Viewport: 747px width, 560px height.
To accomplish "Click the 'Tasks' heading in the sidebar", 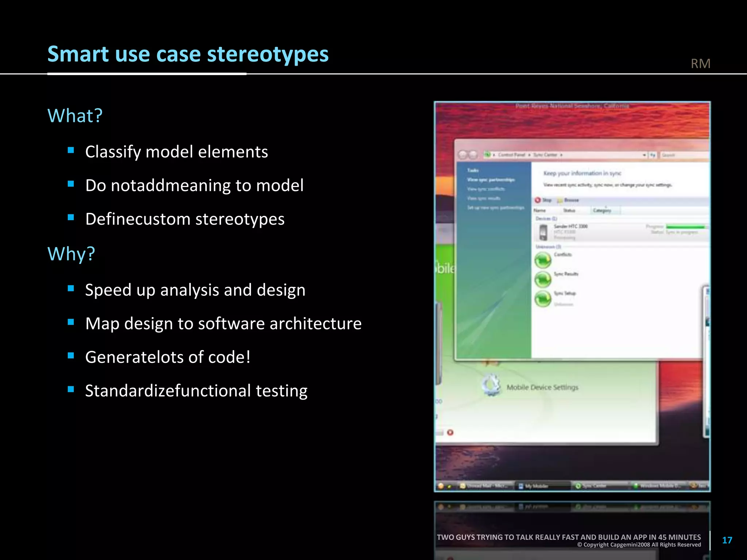I will [x=473, y=171].
